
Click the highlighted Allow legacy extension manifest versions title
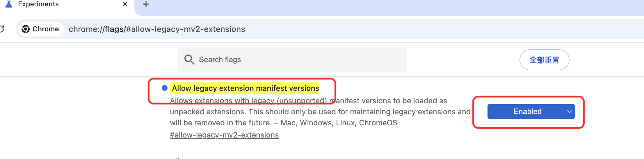[x=245, y=88]
